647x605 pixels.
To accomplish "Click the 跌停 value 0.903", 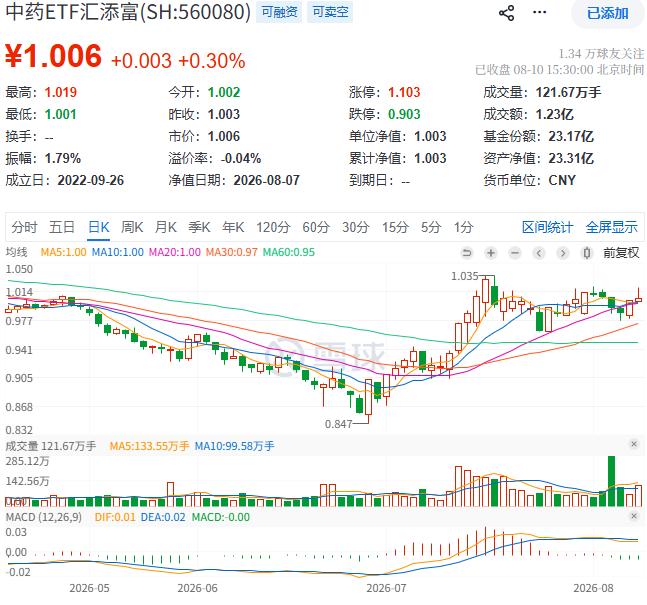I will tap(404, 114).
